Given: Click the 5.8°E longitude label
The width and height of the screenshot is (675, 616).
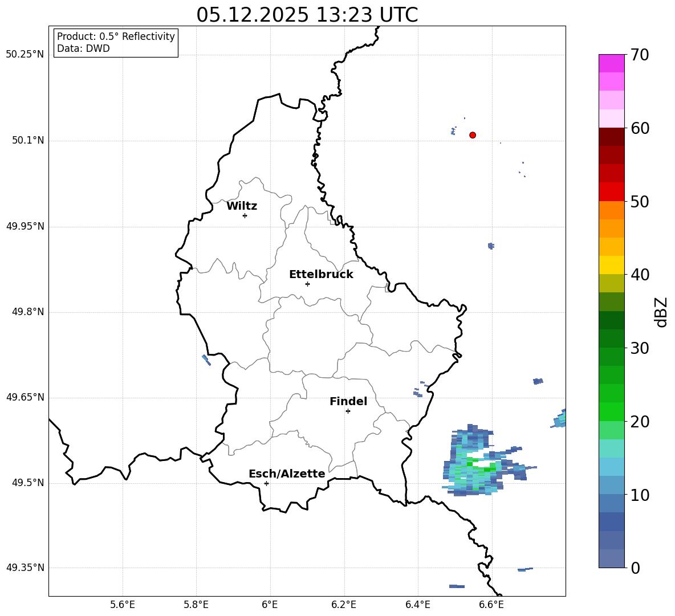Looking at the screenshot, I should coord(196,605).
